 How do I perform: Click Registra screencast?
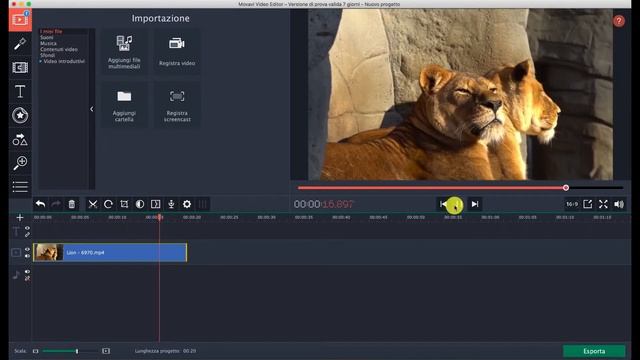(177, 106)
